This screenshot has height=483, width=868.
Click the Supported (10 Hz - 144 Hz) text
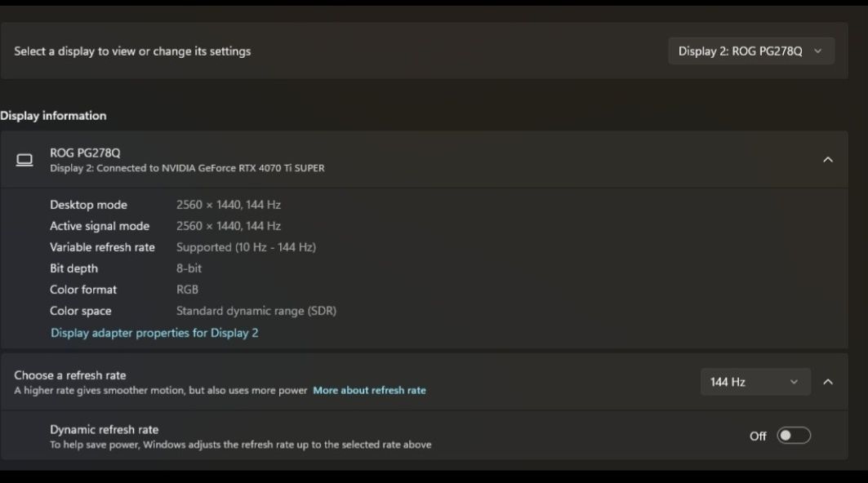pos(246,247)
